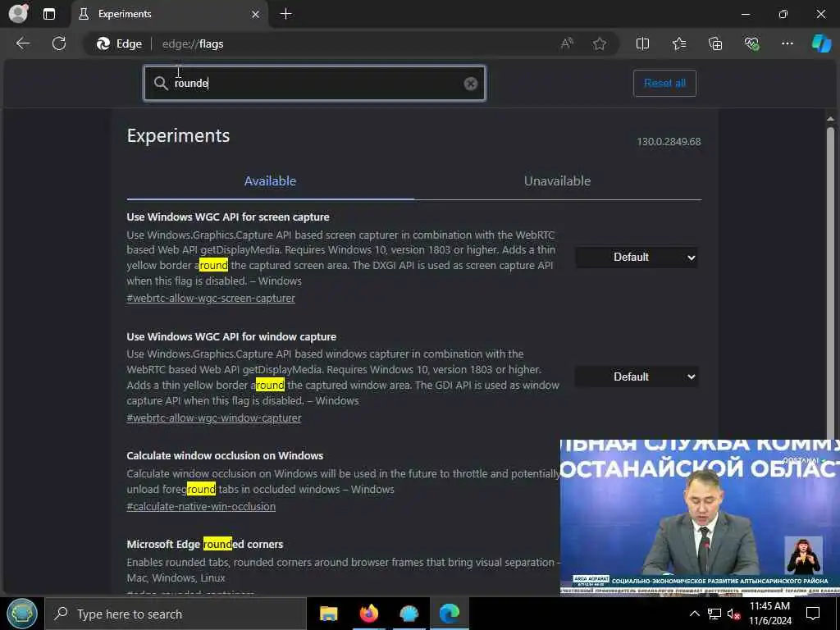This screenshot has width=840, height=630.
Task: Open #webrtc-allow-wgc-window-capturer link
Action: pos(214,418)
